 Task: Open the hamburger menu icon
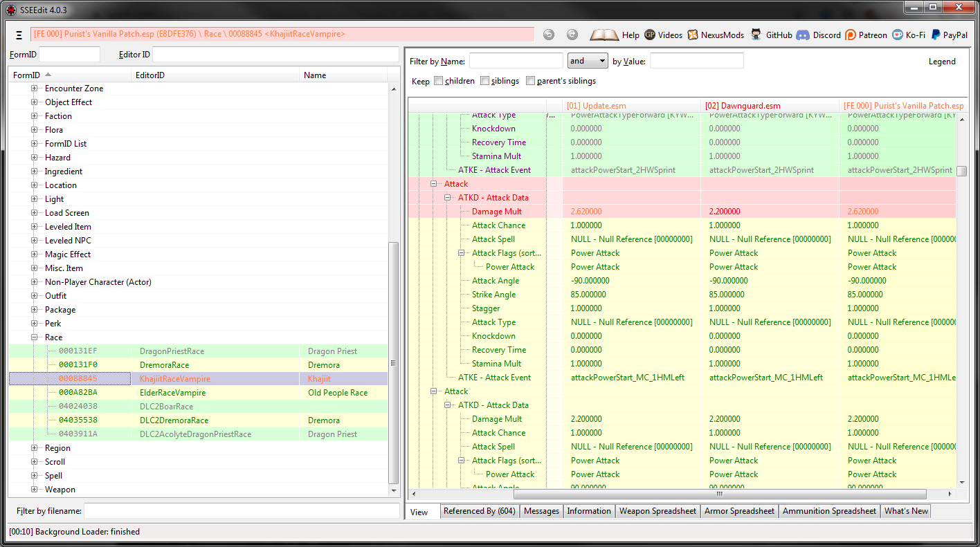pos(19,35)
